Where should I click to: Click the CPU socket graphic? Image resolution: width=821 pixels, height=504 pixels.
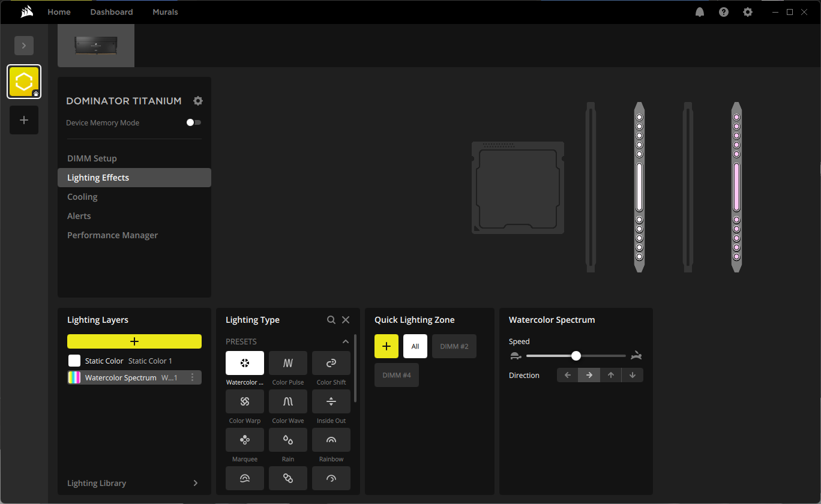click(x=518, y=187)
